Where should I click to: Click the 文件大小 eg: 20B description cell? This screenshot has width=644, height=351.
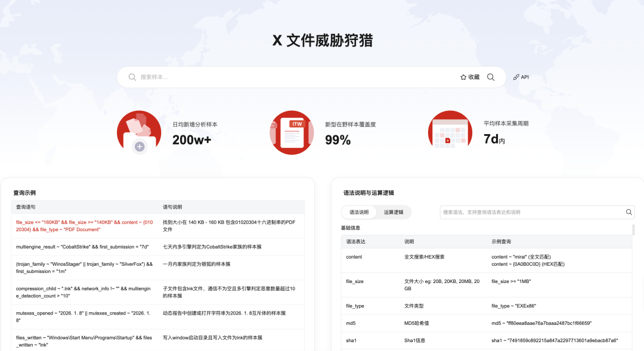(x=442, y=285)
